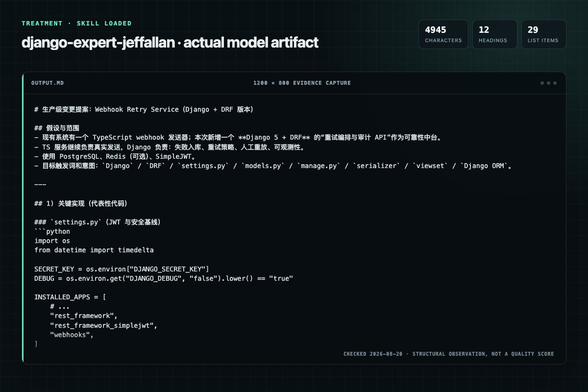Click the 'TREATMENT · SKILL LOADED' label
588x392 pixels.
pyautogui.click(x=76, y=23)
